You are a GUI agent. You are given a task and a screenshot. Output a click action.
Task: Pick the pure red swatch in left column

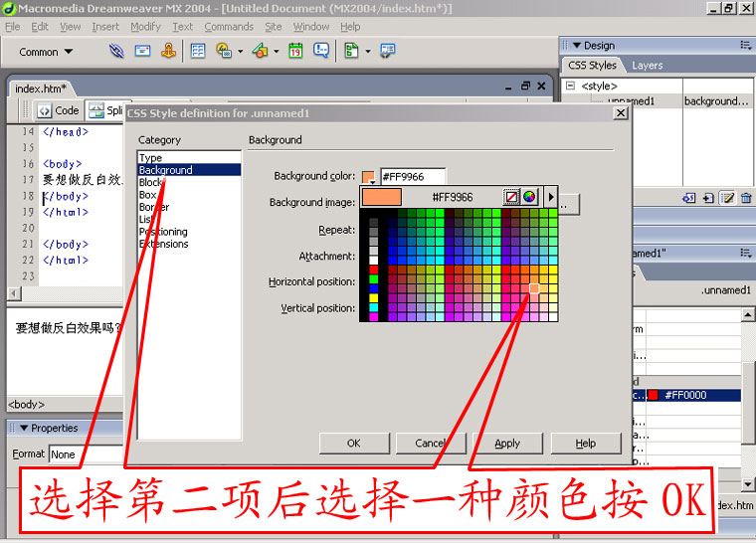point(374,270)
